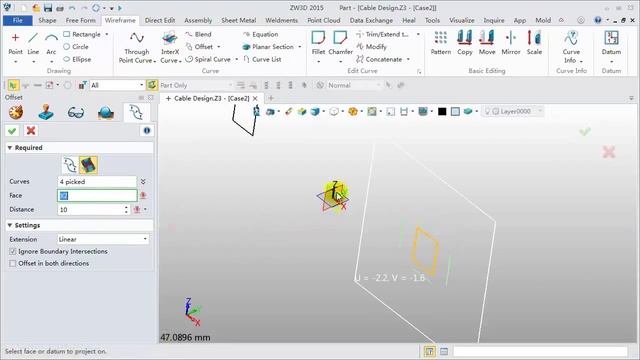Close the Cable Design.Z3 document tab
The width and height of the screenshot is (640, 360).
click(x=255, y=98)
